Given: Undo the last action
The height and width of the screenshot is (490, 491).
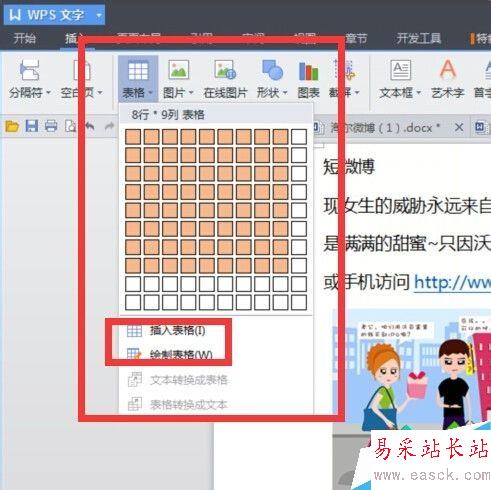Looking at the screenshot, I should (x=90, y=127).
